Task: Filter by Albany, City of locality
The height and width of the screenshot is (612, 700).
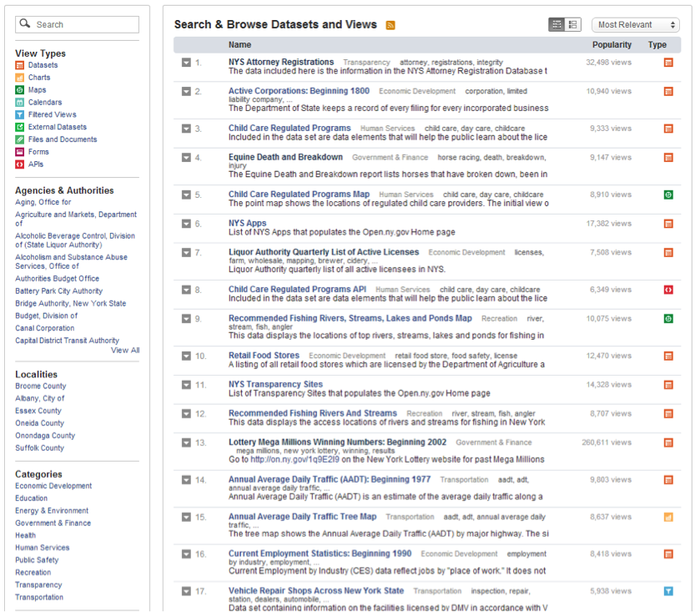Action: tap(40, 398)
